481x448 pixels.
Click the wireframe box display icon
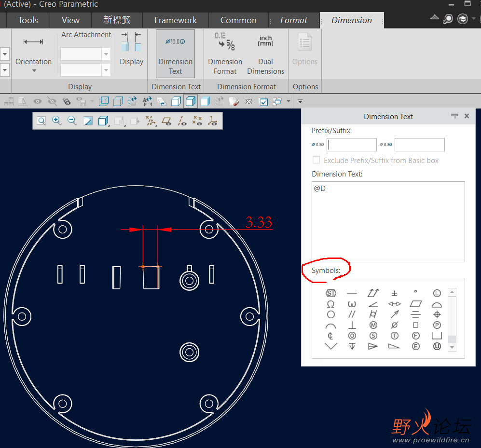tap(104, 101)
